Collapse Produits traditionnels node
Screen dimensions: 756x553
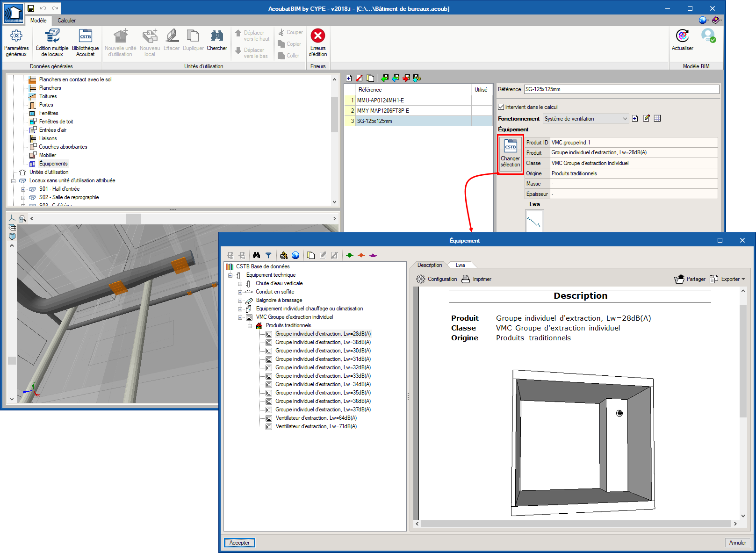point(250,326)
